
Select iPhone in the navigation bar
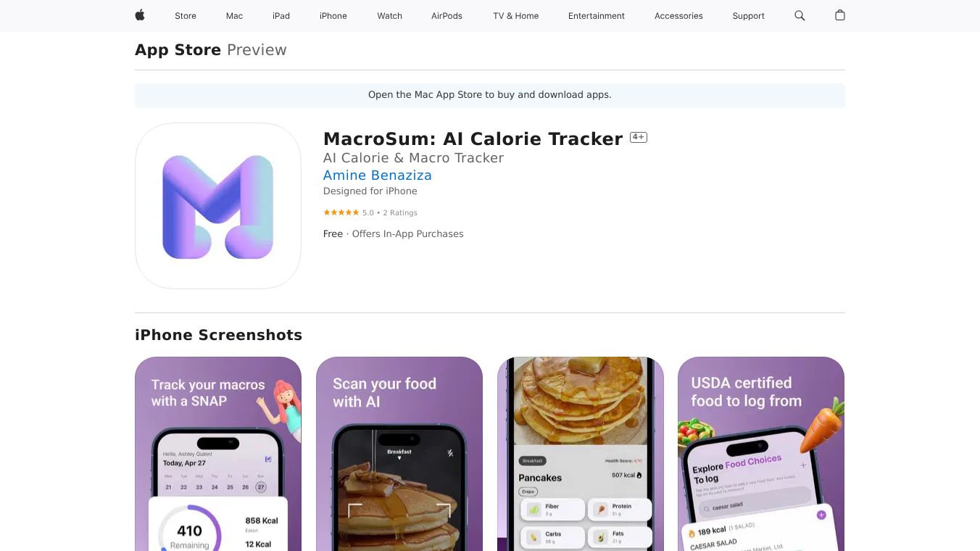(333, 16)
